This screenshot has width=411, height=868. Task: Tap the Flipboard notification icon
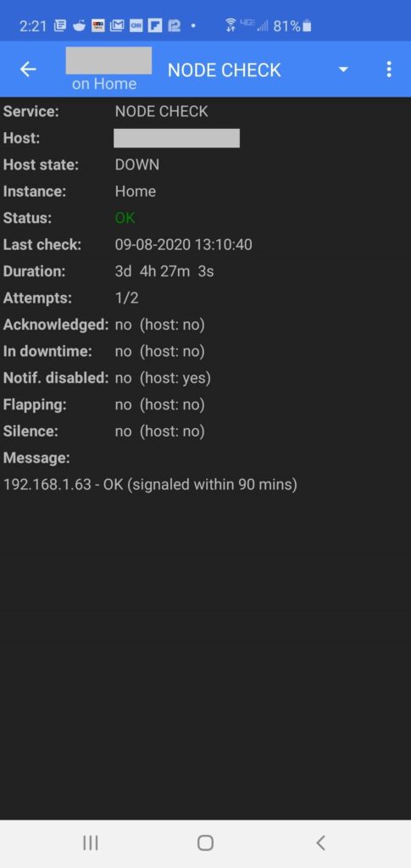click(x=155, y=25)
